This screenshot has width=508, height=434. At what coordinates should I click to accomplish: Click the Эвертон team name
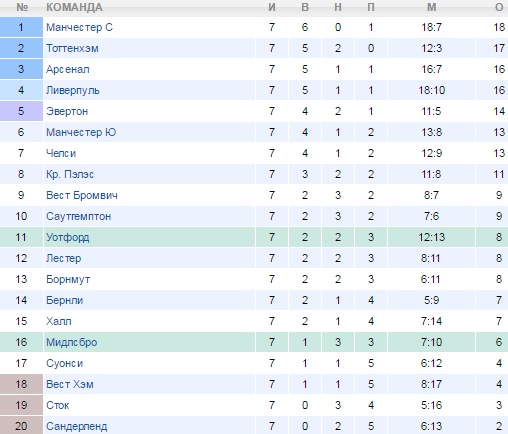(x=67, y=111)
